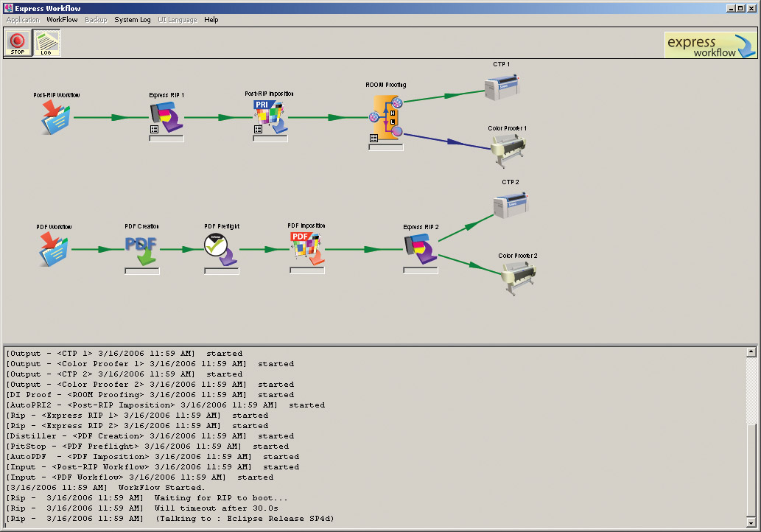The image size is (761, 532).
Task: Select the Color Proofer 2 printer
Action: click(x=518, y=278)
